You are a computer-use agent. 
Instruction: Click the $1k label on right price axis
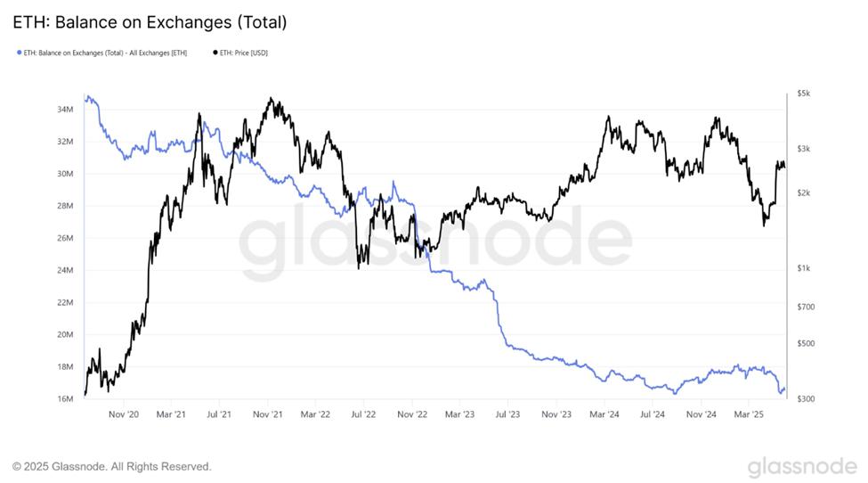click(803, 268)
